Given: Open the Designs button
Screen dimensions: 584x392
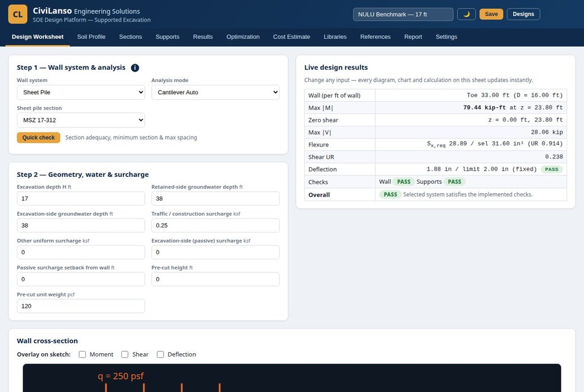Looking at the screenshot, I should (x=523, y=14).
